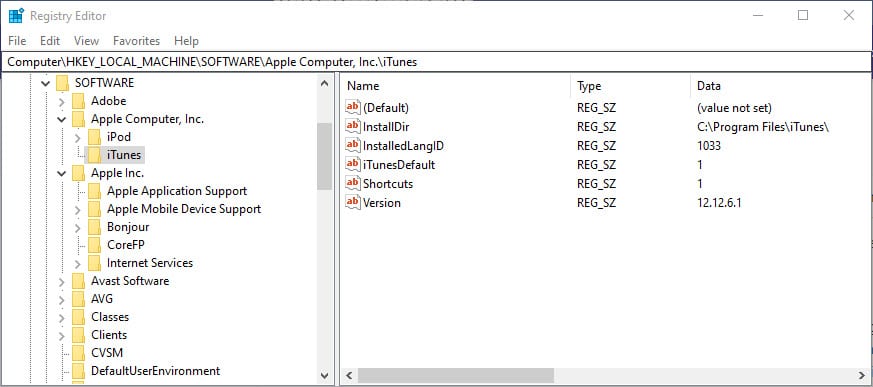Open the View menu

tap(86, 41)
